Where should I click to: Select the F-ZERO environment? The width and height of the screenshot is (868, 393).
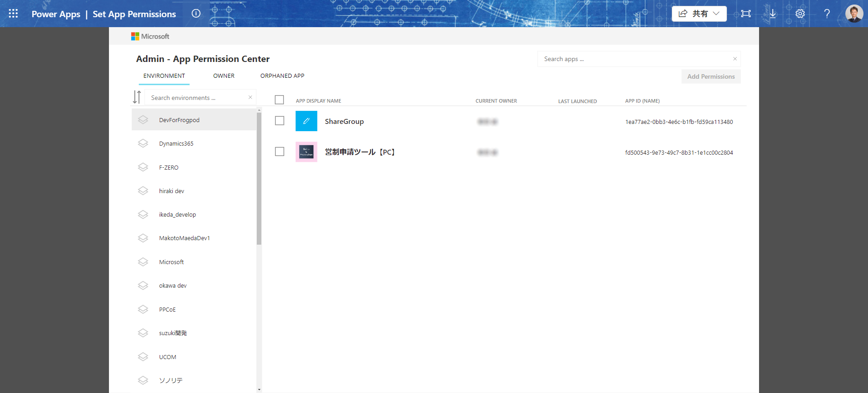pyautogui.click(x=194, y=167)
